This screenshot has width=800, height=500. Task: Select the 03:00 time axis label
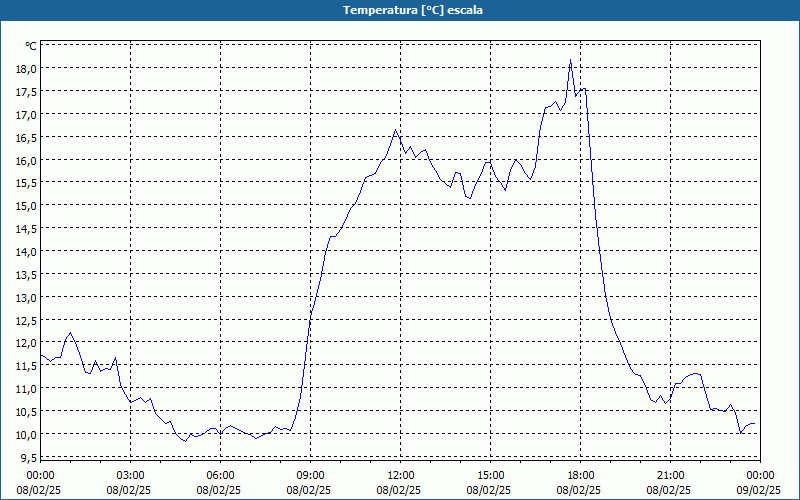click(130, 475)
